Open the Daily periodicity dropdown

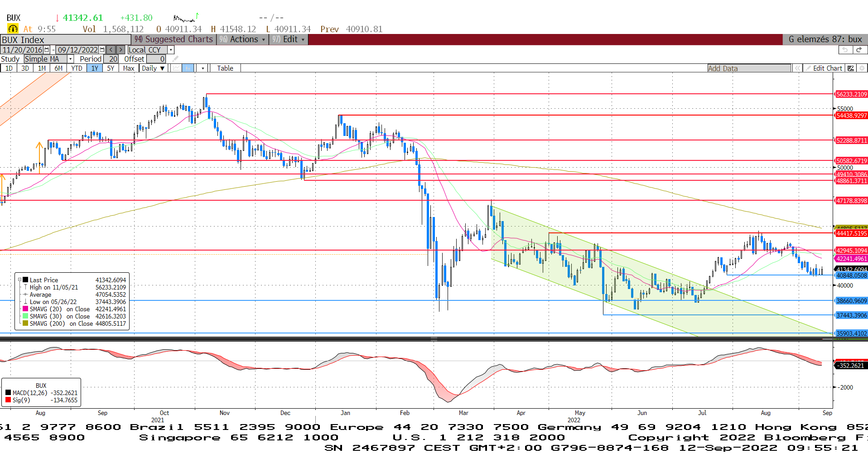pyautogui.click(x=153, y=68)
